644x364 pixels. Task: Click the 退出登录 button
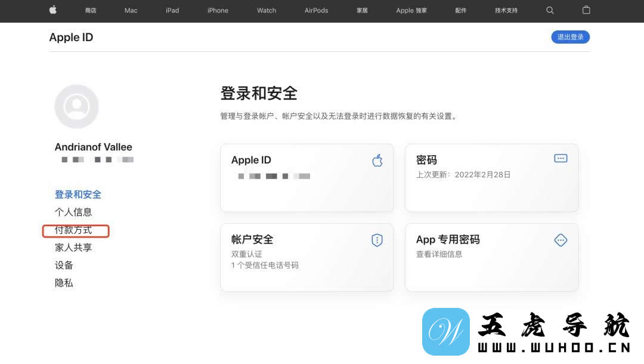coord(570,36)
